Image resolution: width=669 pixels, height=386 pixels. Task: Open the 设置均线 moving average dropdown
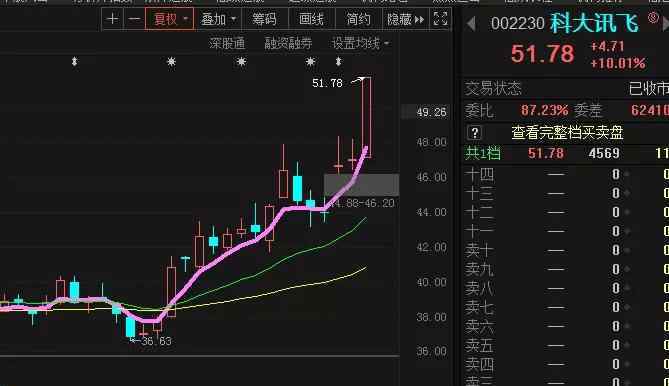pyautogui.click(x=361, y=43)
